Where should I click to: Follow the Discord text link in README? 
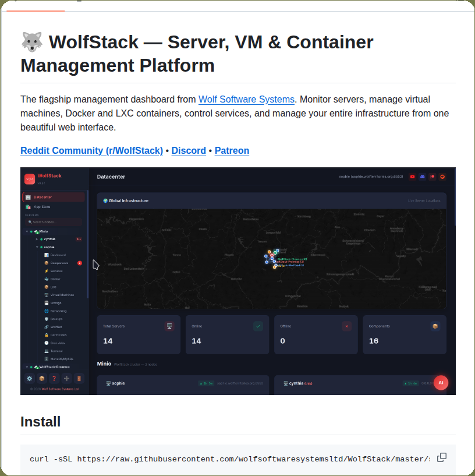coord(189,150)
